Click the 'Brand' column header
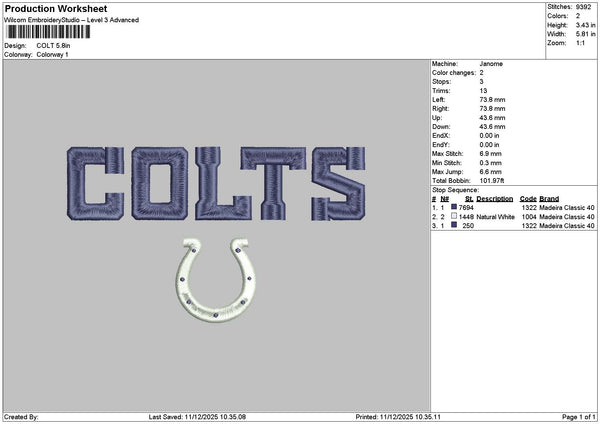The height and width of the screenshot is (424, 600). (x=549, y=199)
